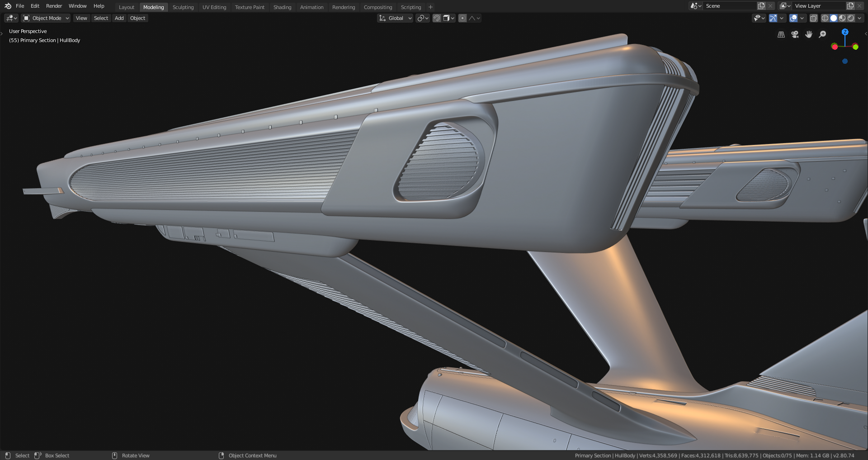Viewport: 868px width, 460px height.
Task: Open snap element options dropdown
Action: 448,18
